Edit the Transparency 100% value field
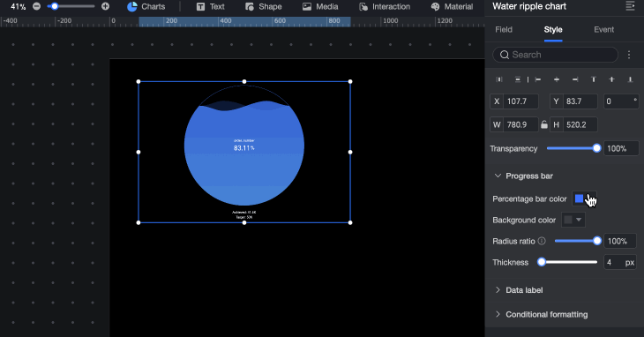The image size is (644, 337). (621, 148)
